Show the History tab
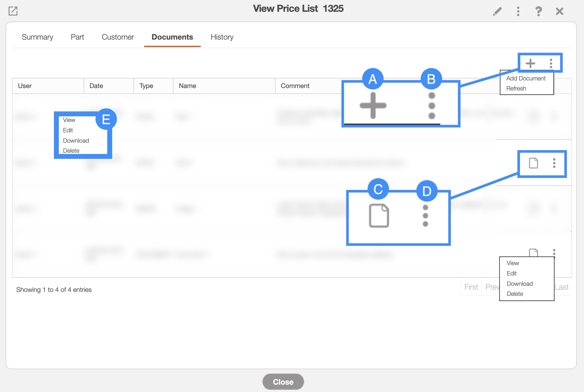Image resolution: width=584 pixels, height=392 pixels. click(222, 37)
